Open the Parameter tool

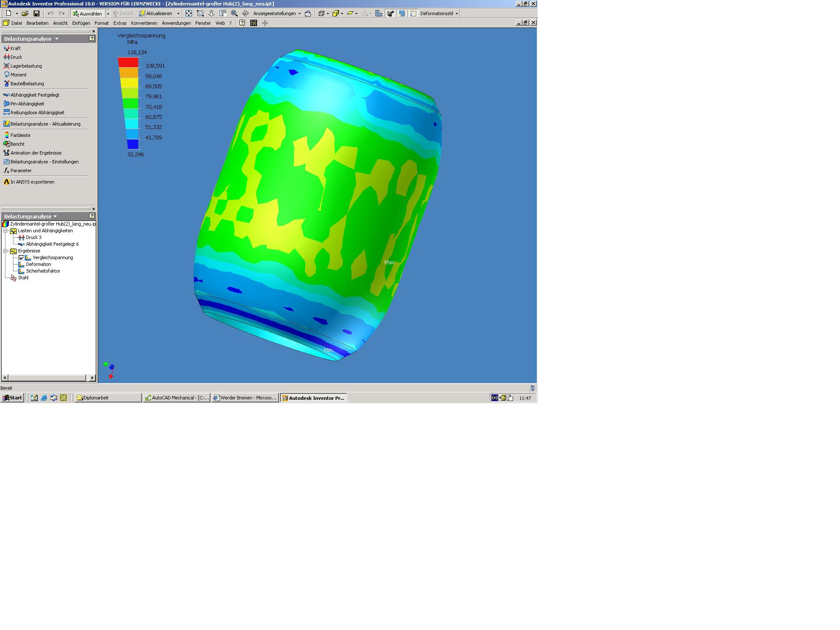(x=18, y=171)
